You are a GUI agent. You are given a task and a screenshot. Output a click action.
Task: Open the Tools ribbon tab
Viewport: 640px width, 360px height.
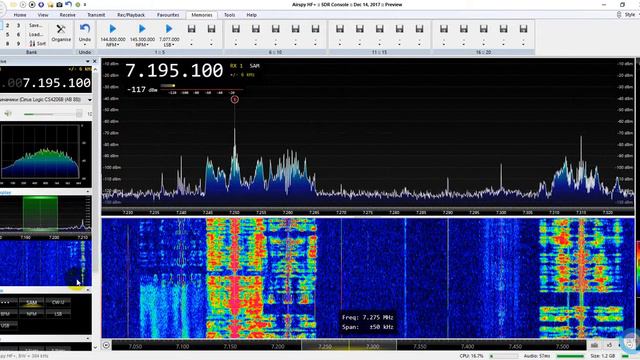point(229,15)
